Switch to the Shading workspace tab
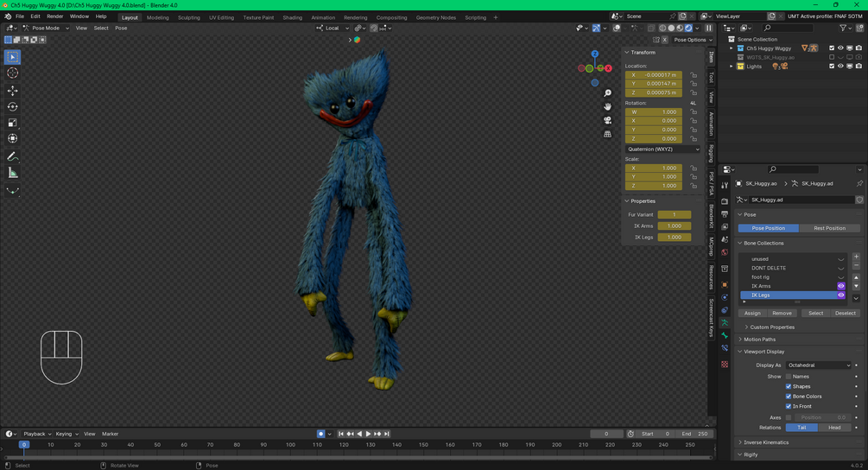This screenshot has width=868, height=470. [x=292, y=17]
